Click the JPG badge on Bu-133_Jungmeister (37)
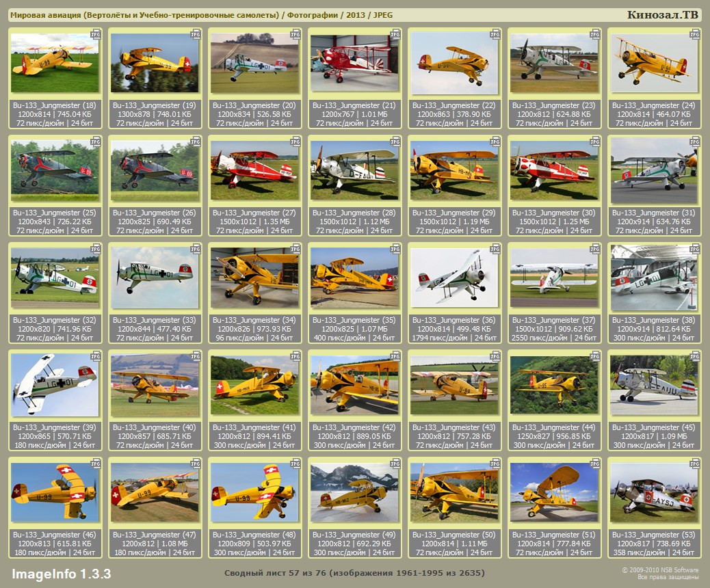Screen dimensions: 710x588 (595, 249)
